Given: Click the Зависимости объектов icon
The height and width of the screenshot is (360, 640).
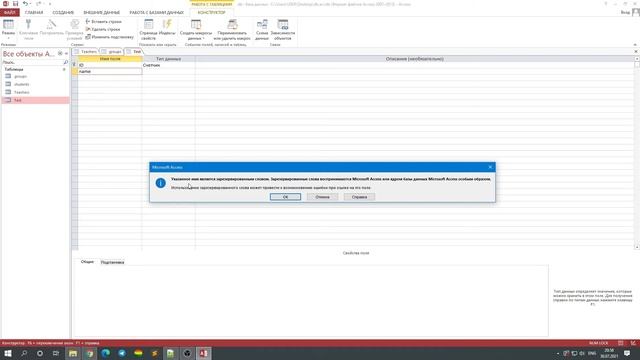Looking at the screenshot, I should 282,24.
